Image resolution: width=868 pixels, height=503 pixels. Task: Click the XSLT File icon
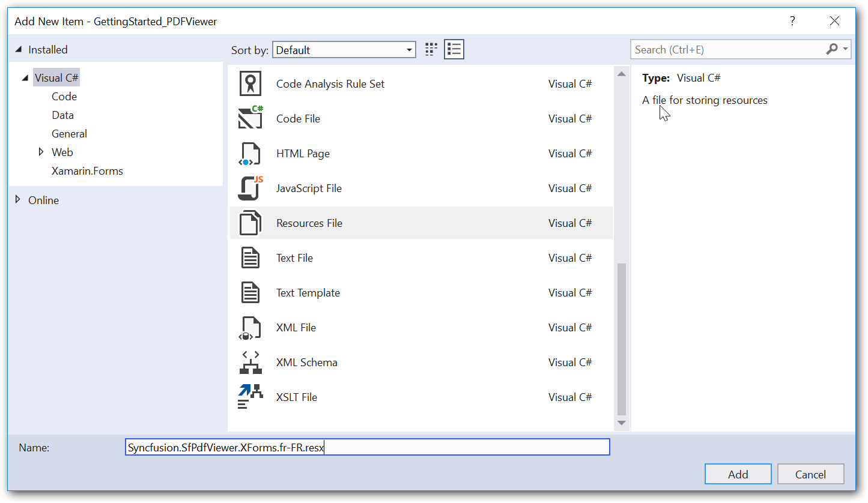250,397
